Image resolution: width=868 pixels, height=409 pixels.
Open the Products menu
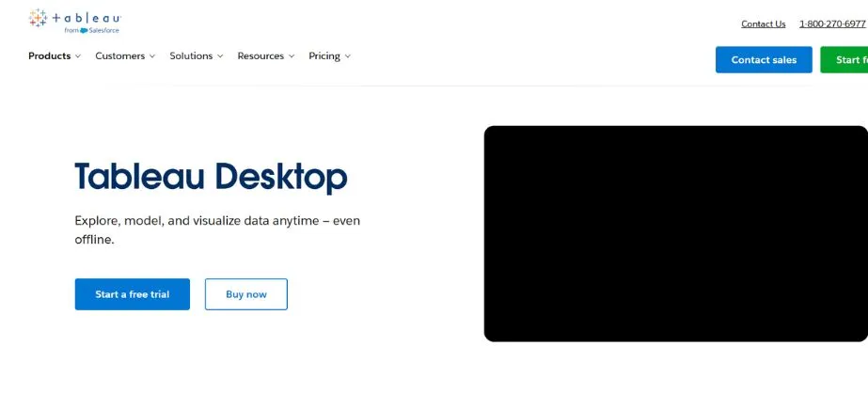click(x=55, y=55)
